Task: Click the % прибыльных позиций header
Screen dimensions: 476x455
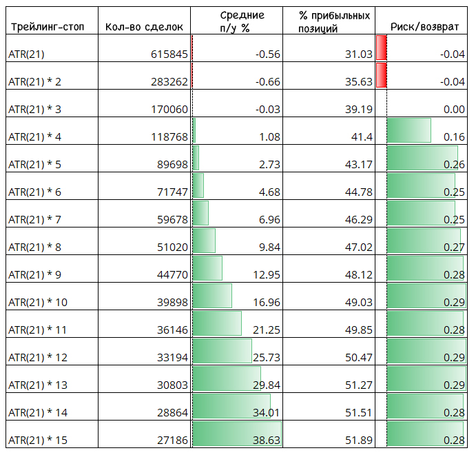Action: click(x=329, y=21)
